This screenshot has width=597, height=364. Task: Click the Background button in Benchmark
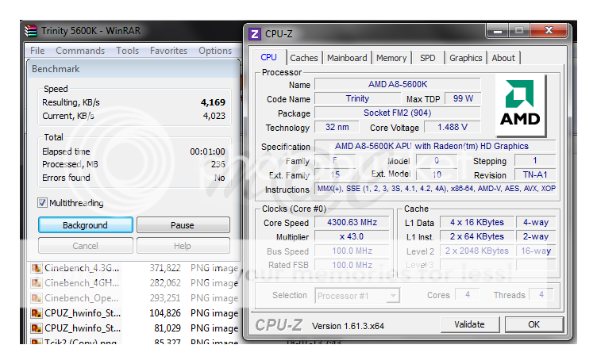click(x=85, y=225)
